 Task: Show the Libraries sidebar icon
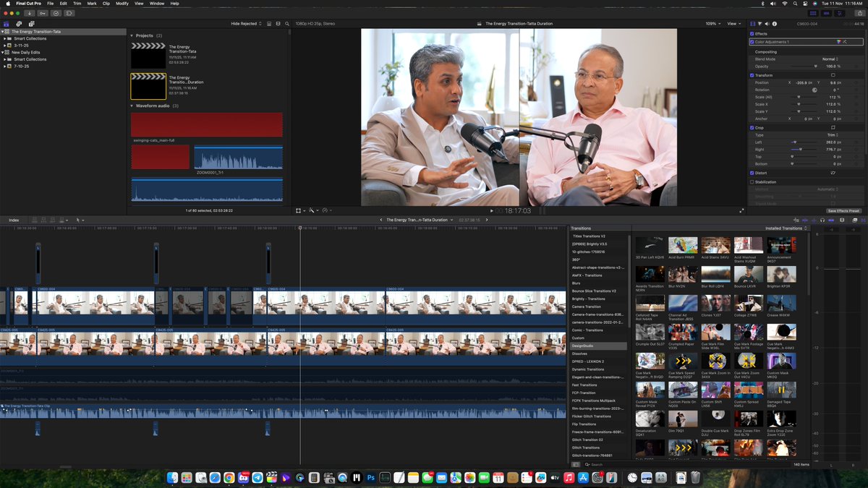click(x=7, y=24)
